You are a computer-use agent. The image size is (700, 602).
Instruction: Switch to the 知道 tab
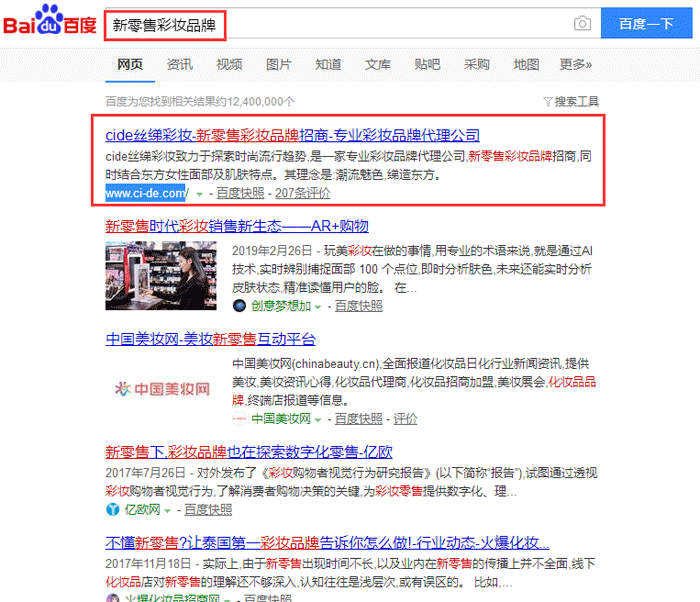click(329, 65)
